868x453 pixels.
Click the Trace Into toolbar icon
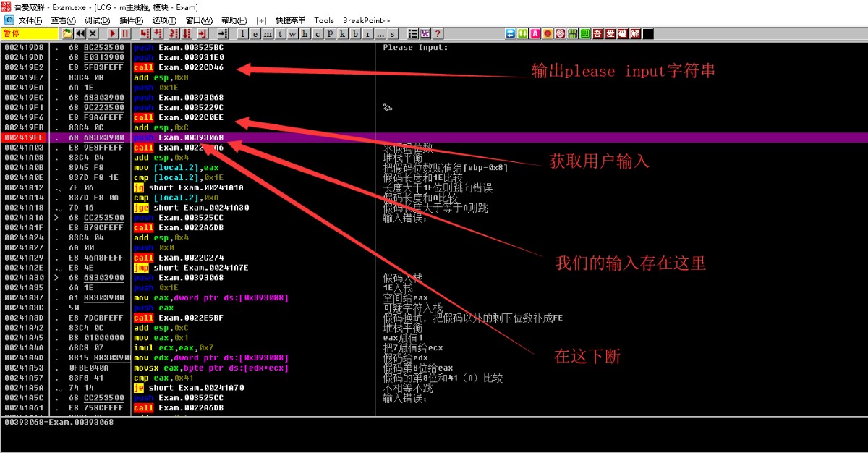coord(174,33)
